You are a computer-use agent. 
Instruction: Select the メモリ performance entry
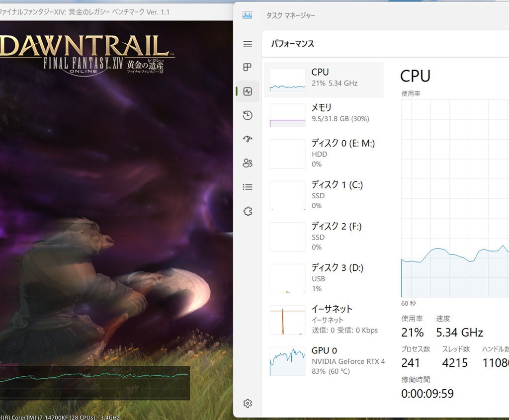click(324, 115)
